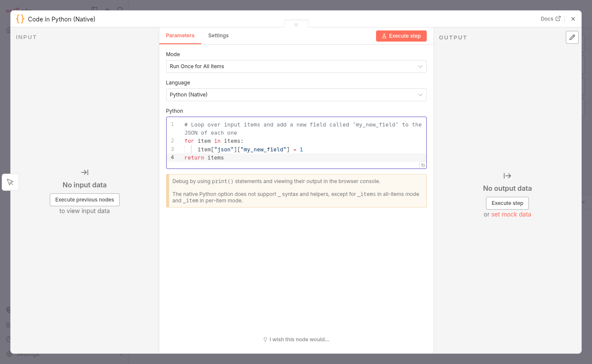This screenshot has width=592, height=364.
Task: Click the set mock data link
Action: tap(511, 214)
